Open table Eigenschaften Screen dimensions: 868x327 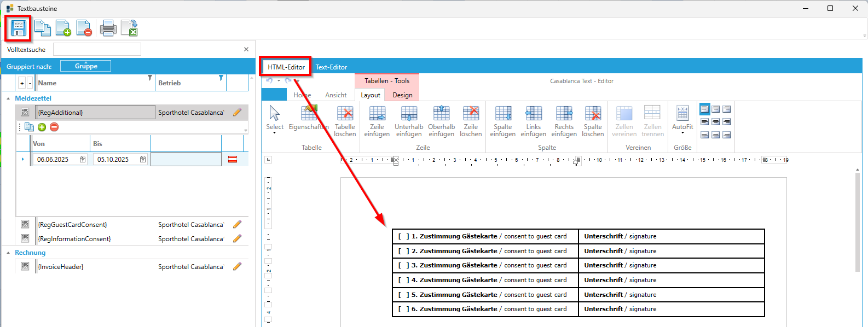309,118
